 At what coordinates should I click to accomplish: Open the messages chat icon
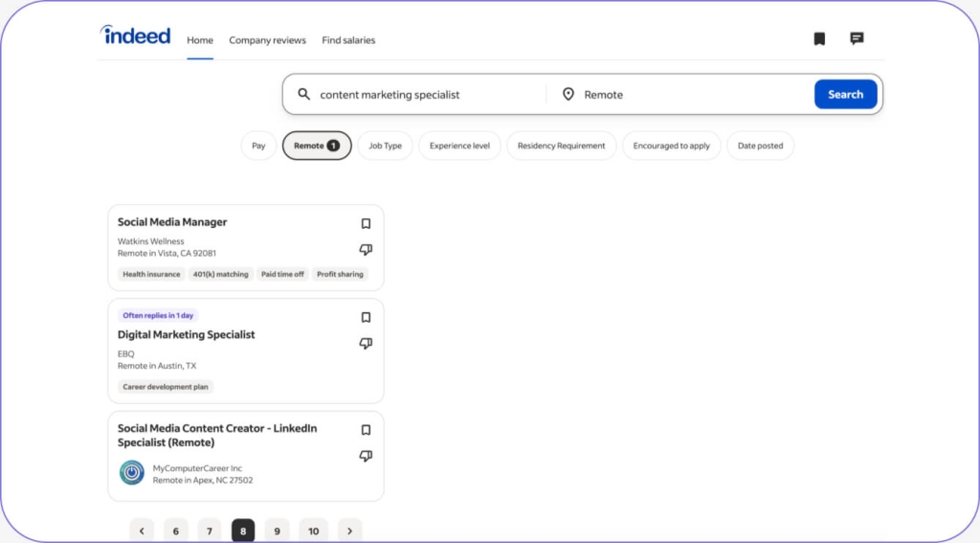(857, 38)
